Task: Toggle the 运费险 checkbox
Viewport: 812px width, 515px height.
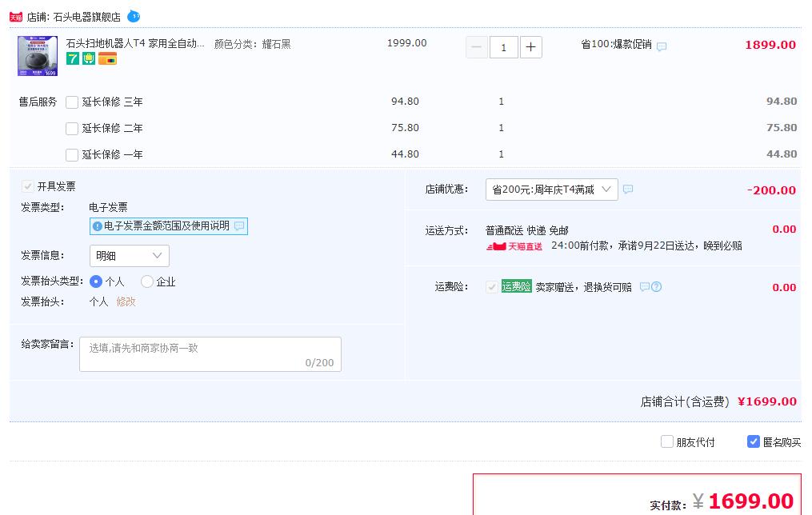Action: pos(492,287)
